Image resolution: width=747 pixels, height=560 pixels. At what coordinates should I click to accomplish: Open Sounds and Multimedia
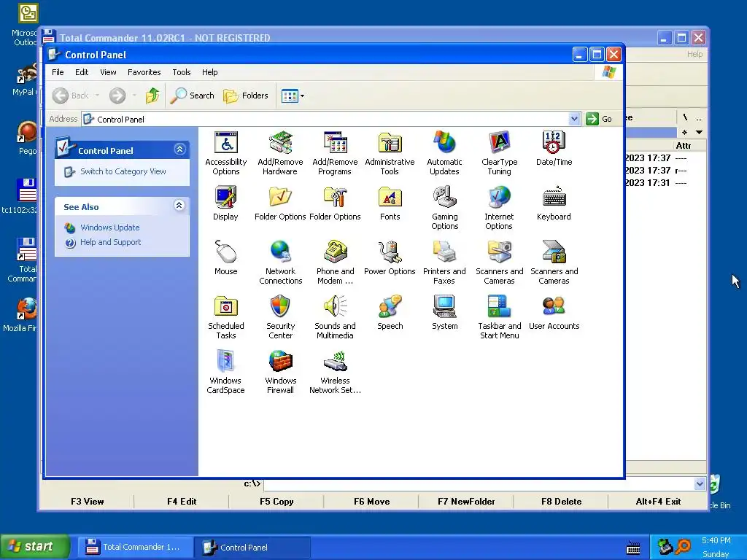pyautogui.click(x=335, y=318)
